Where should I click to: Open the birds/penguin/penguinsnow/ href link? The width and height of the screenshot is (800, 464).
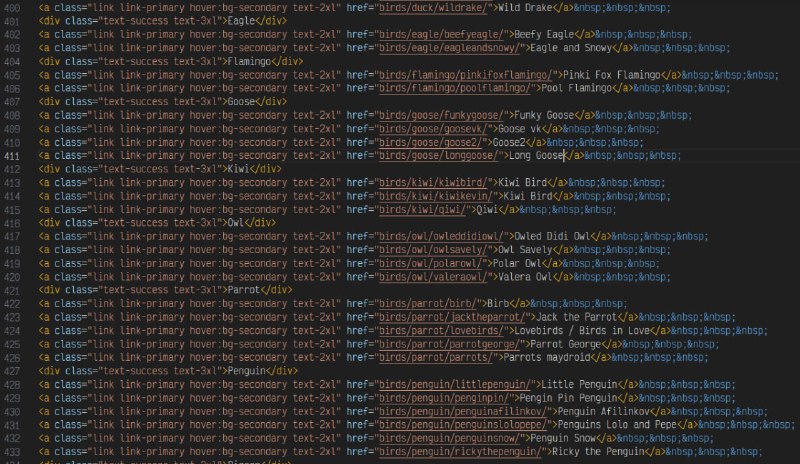click(x=449, y=438)
